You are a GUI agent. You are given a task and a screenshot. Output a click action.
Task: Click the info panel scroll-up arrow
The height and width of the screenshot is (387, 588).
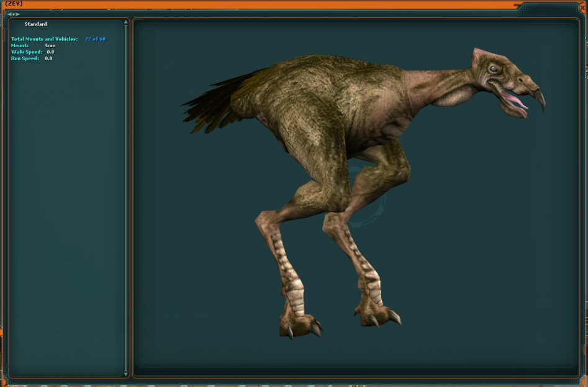126,22
